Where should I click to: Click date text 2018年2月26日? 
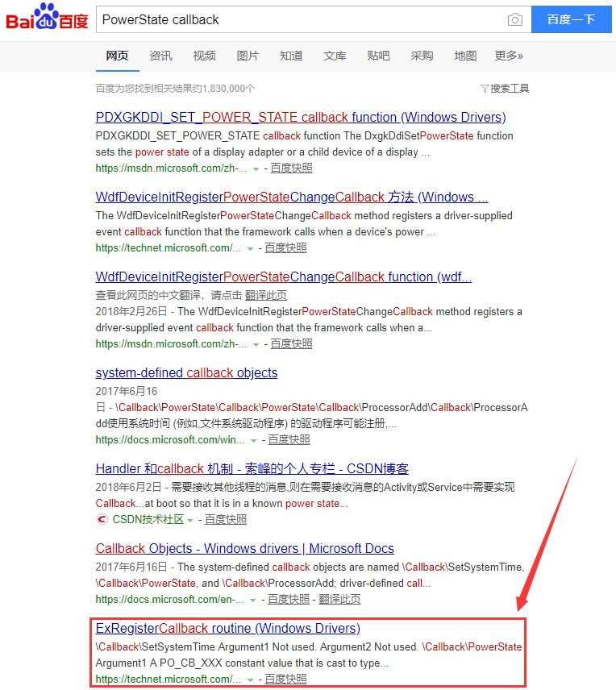(131, 312)
